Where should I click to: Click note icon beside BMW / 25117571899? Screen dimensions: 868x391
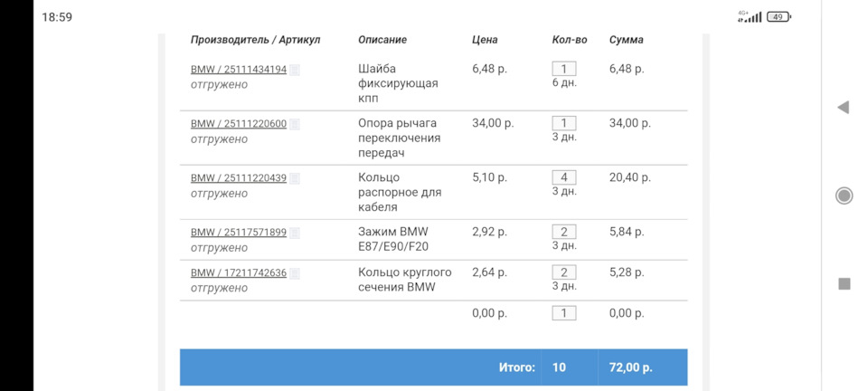click(x=295, y=233)
